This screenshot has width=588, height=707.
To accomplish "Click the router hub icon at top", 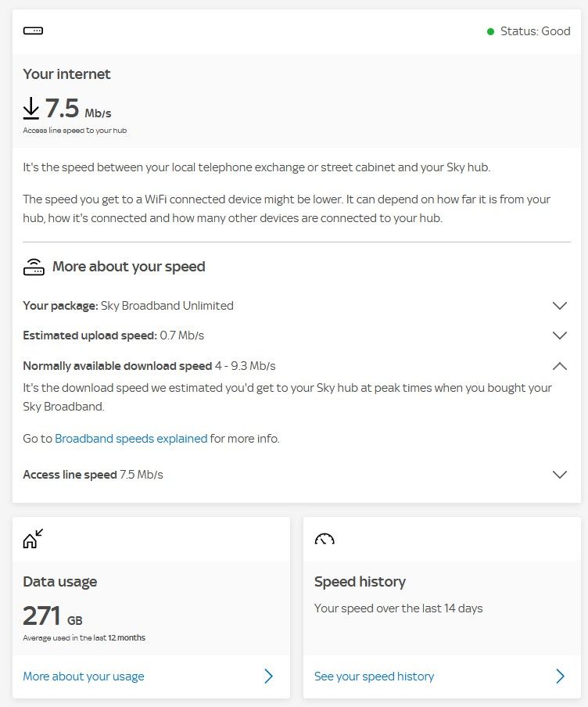I will 33,31.
